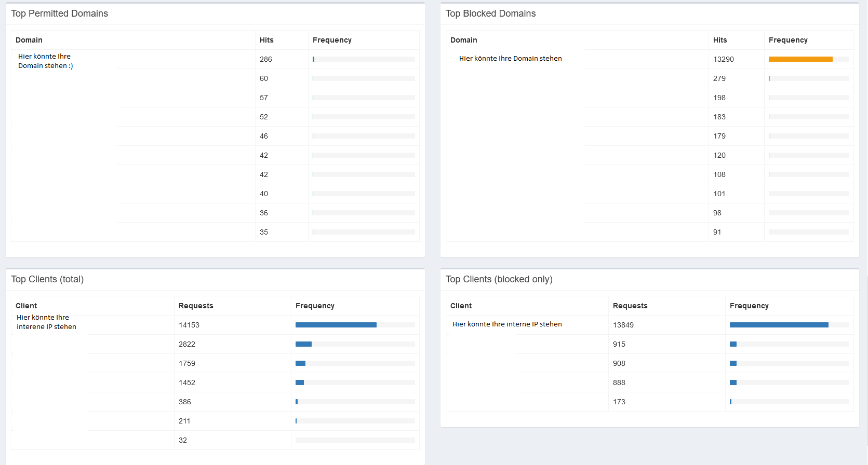Open the top blocked-only client IP link

tap(506, 324)
